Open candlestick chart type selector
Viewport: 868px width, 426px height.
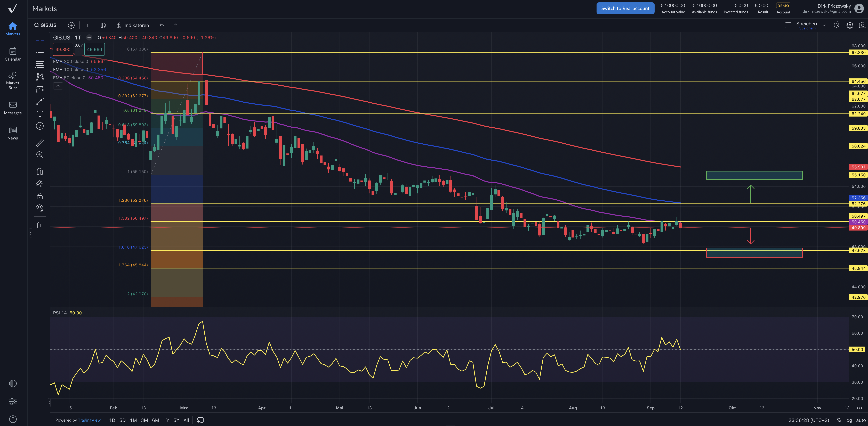(x=103, y=25)
